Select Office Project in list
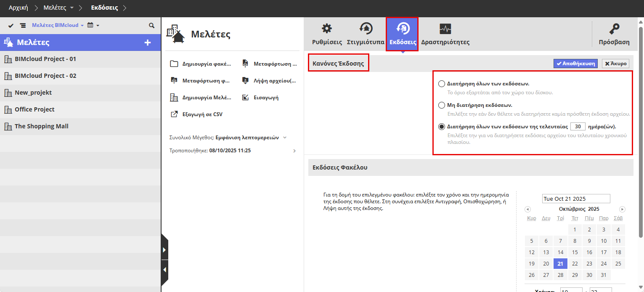644x292 pixels. tap(80, 110)
